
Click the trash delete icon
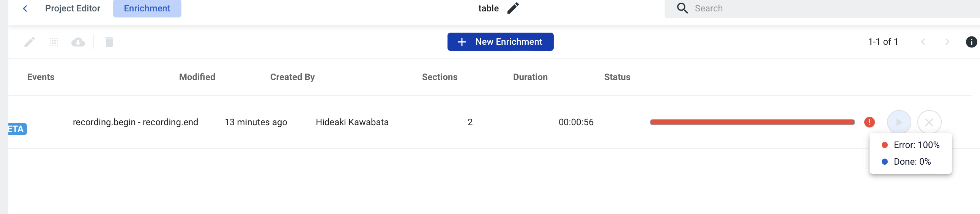pos(109,42)
